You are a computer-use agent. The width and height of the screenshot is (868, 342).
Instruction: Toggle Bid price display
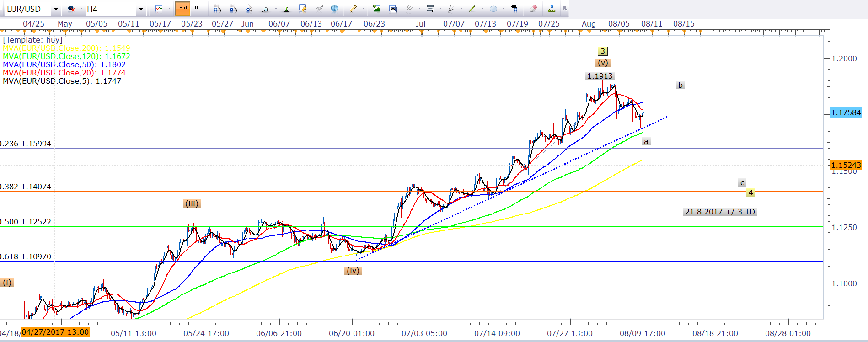click(183, 8)
